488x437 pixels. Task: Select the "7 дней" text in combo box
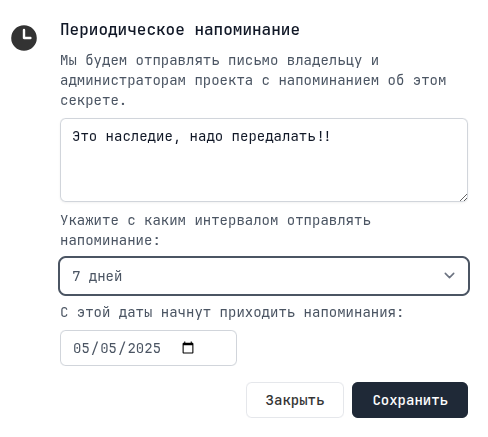97,276
